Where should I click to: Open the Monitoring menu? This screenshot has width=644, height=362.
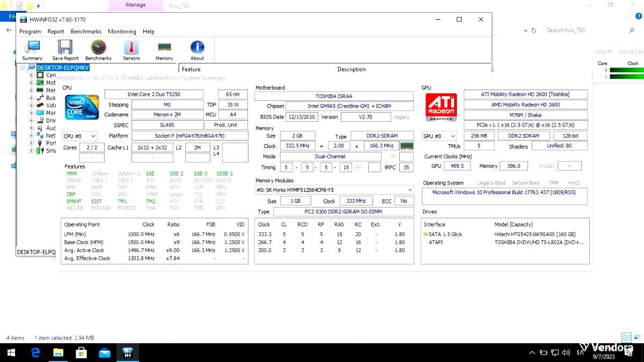pyautogui.click(x=122, y=32)
